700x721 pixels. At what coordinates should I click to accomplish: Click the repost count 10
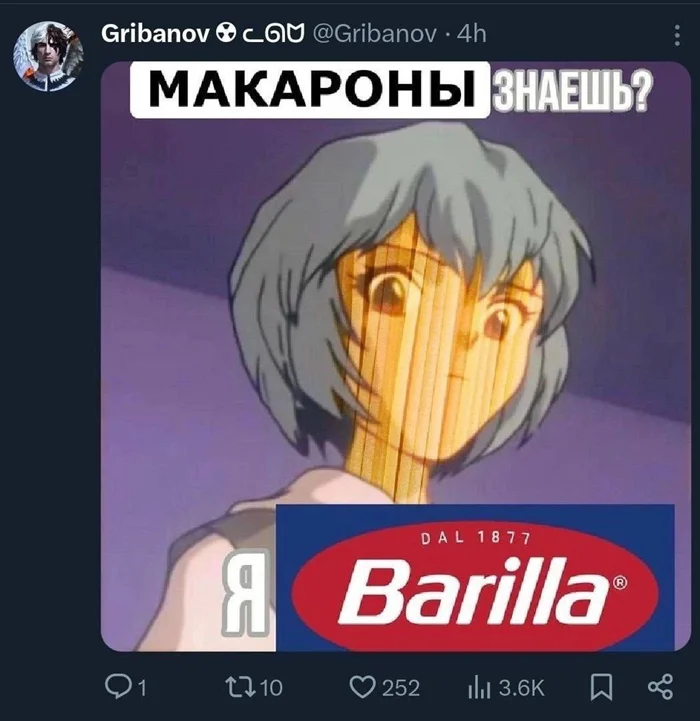pos(271,688)
